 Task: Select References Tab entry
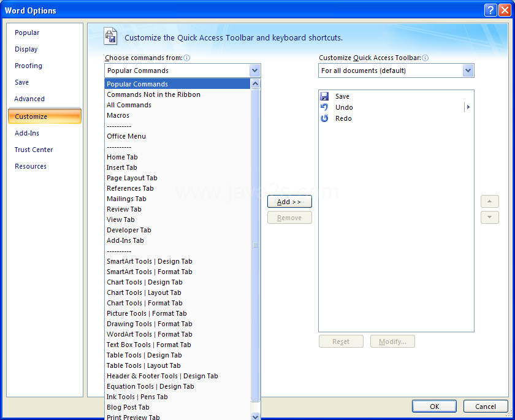[177, 188]
